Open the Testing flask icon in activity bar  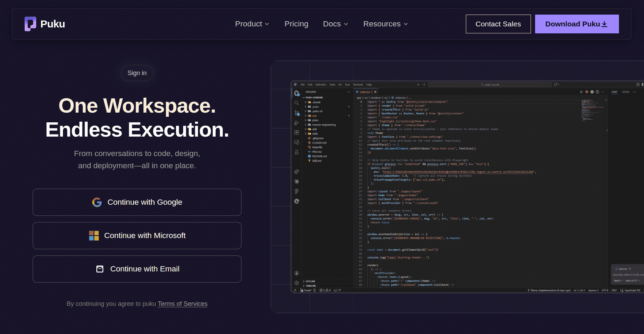[x=297, y=152]
